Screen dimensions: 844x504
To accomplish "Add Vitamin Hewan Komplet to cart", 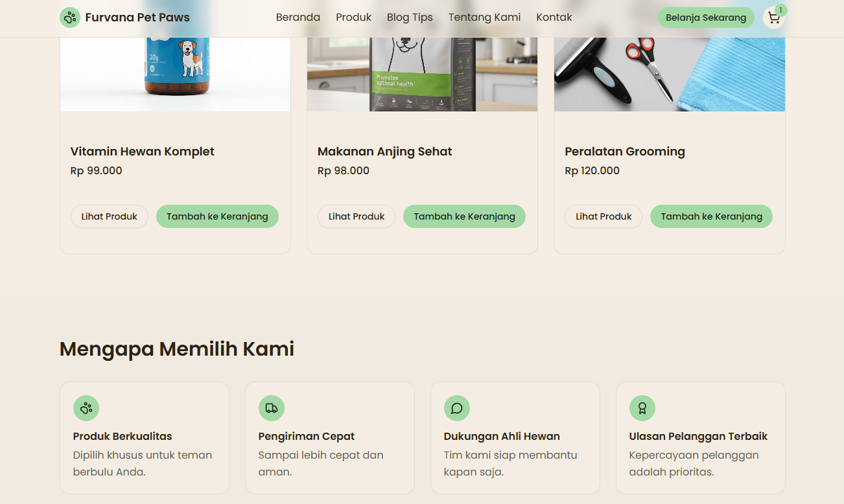I will coord(217,216).
